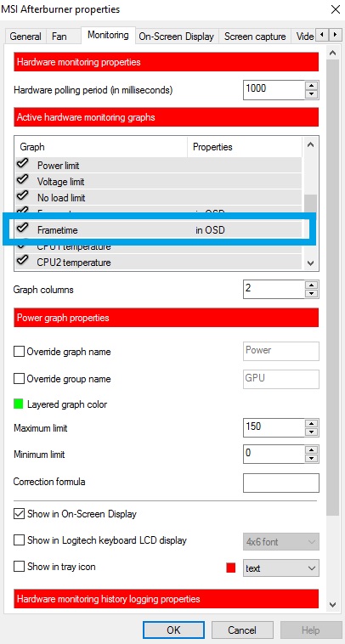Enable Override graph name checkbox
345x644 pixels.
point(19,352)
